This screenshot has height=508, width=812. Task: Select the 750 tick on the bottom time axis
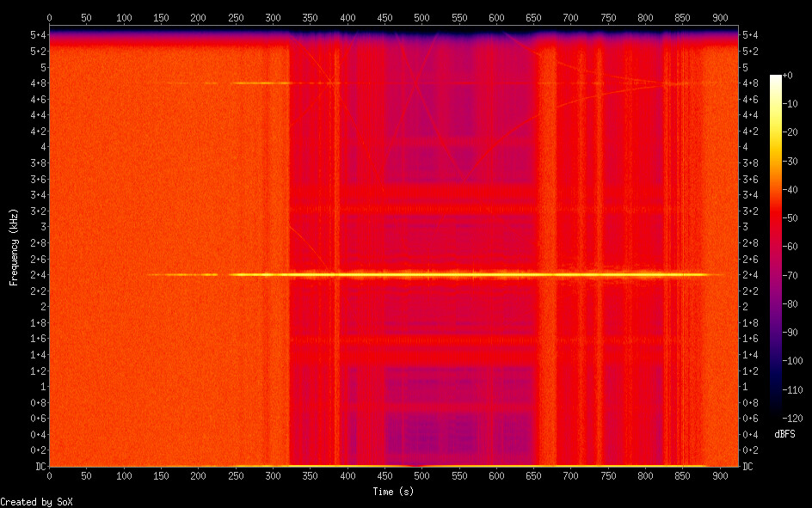coord(608,475)
